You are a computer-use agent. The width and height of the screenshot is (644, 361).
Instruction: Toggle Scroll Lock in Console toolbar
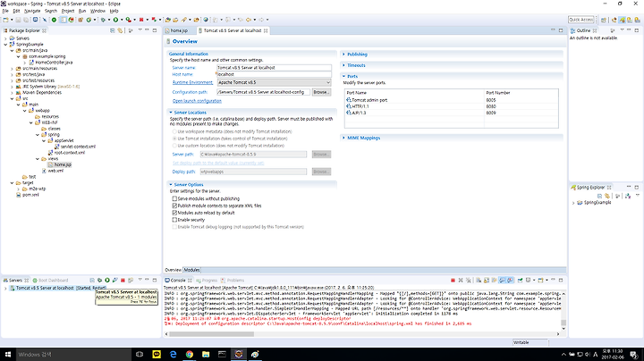coord(487,281)
